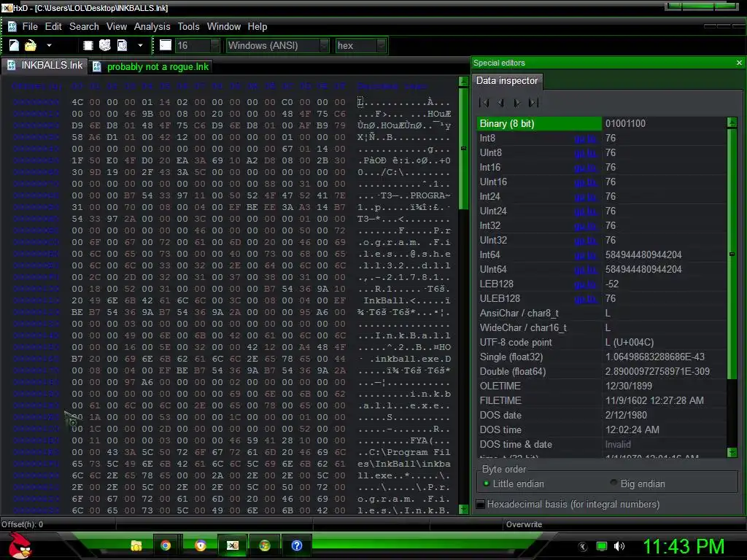Click the volume speaker tray icon
This screenshot has width=747, height=560.
click(619, 546)
